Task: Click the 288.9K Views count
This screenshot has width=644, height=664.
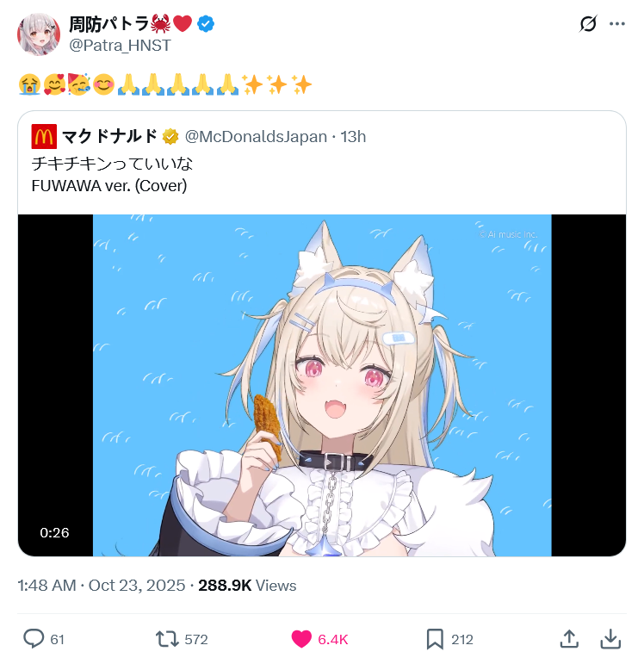Action: pos(247,586)
